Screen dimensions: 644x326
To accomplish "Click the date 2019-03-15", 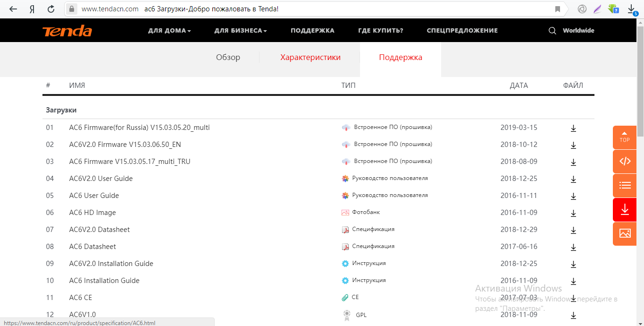I will point(519,128).
